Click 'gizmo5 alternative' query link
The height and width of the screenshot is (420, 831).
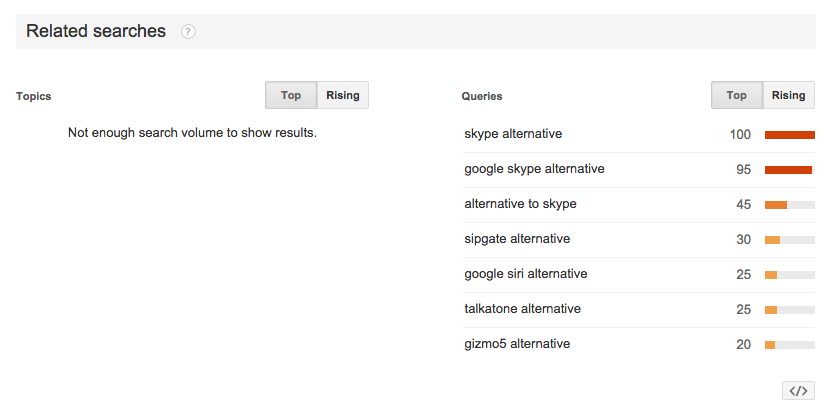517,344
